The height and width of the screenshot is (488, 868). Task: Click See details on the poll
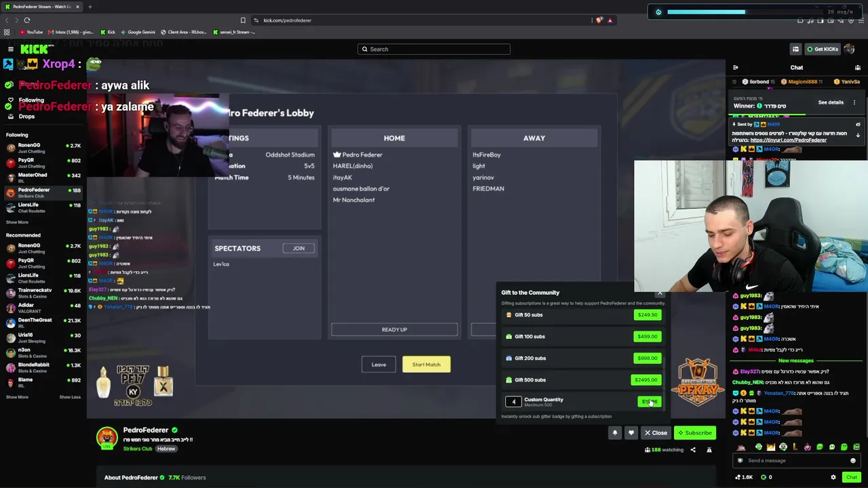831,102
